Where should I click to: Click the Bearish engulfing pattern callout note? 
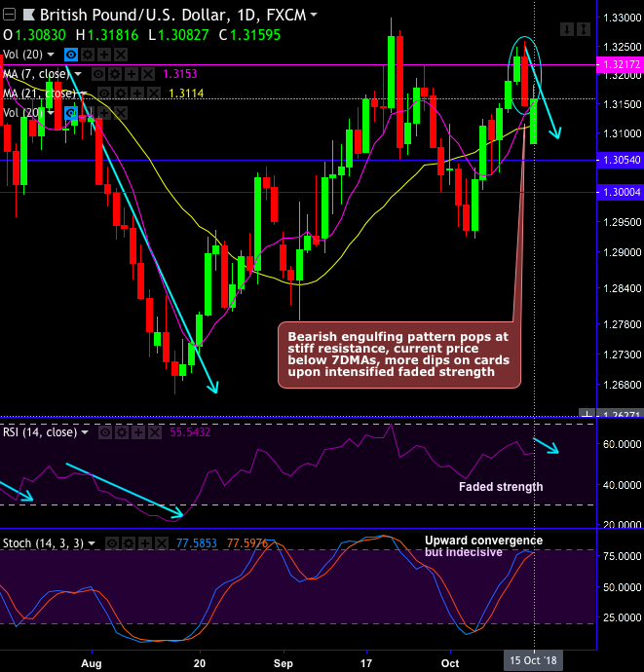[x=398, y=355]
